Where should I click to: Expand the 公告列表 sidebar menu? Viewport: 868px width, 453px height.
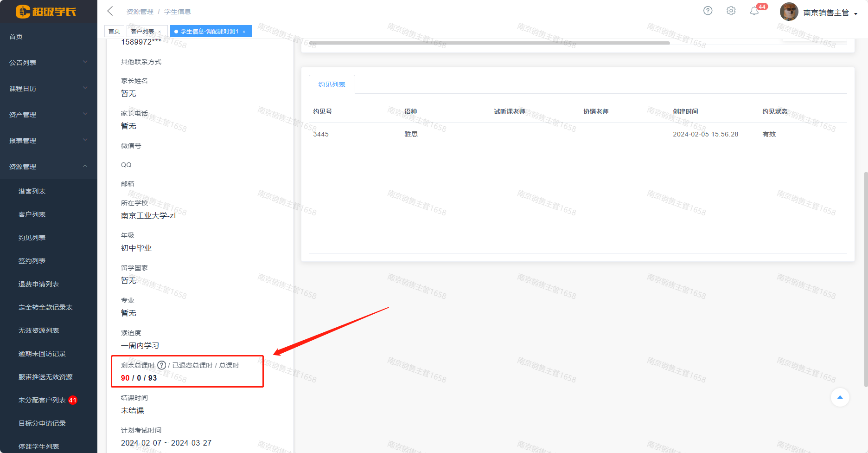coord(48,62)
